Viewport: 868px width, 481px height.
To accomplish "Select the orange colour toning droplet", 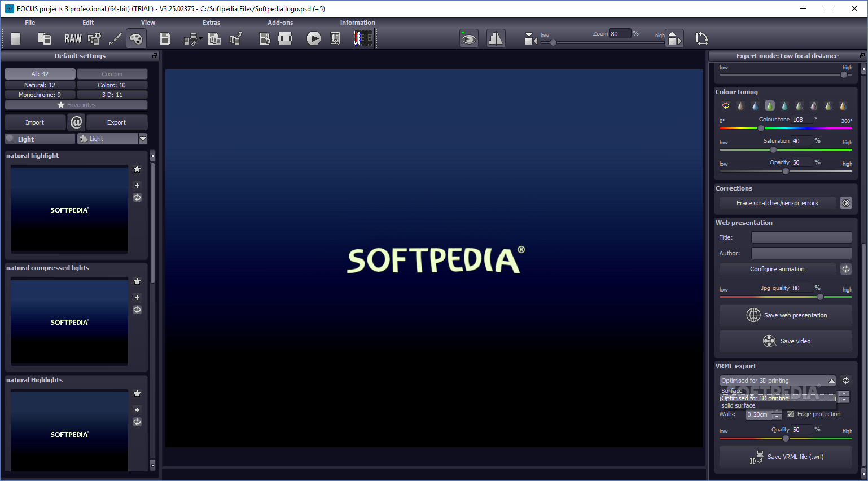I will tap(843, 105).
